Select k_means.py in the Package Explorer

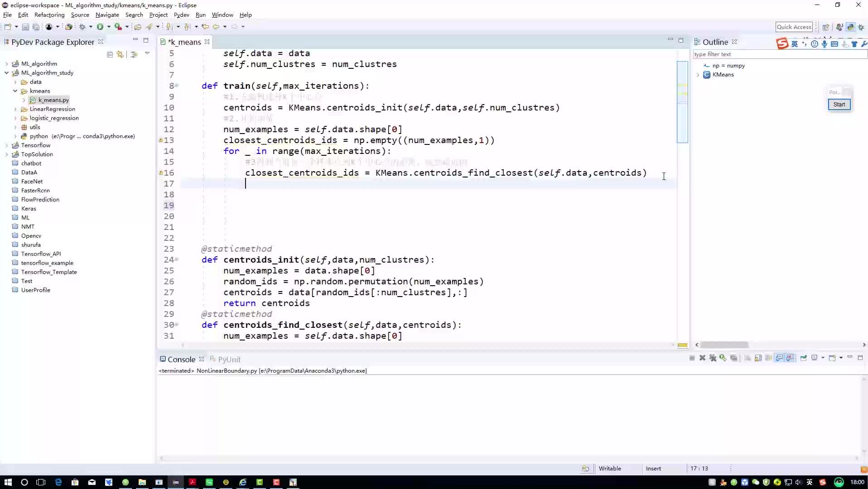pyautogui.click(x=53, y=100)
